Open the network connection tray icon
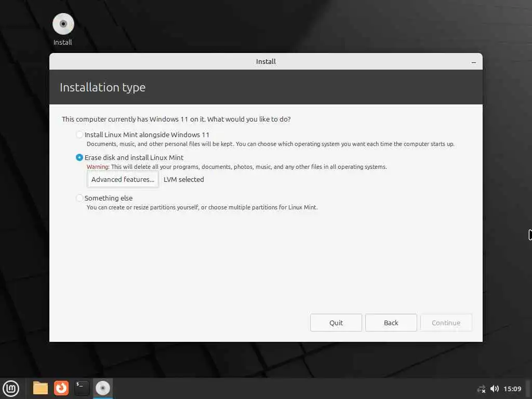This screenshot has height=399, width=532. (481, 389)
